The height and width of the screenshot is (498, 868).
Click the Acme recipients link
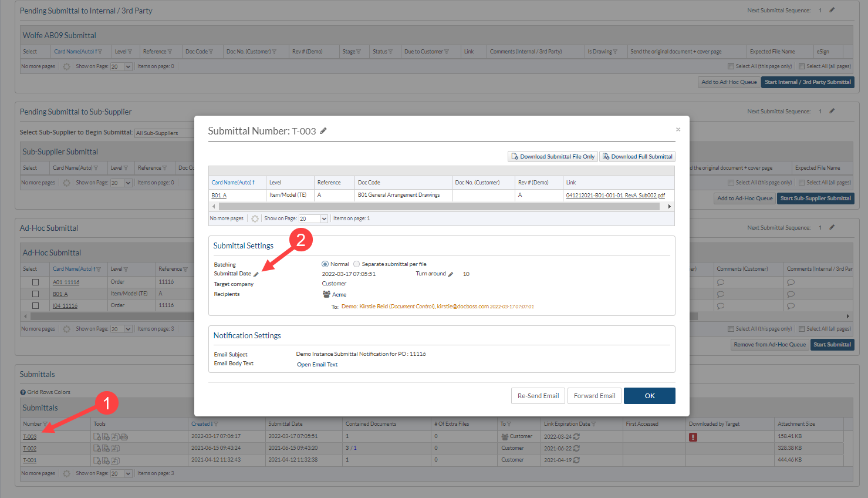click(x=339, y=295)
